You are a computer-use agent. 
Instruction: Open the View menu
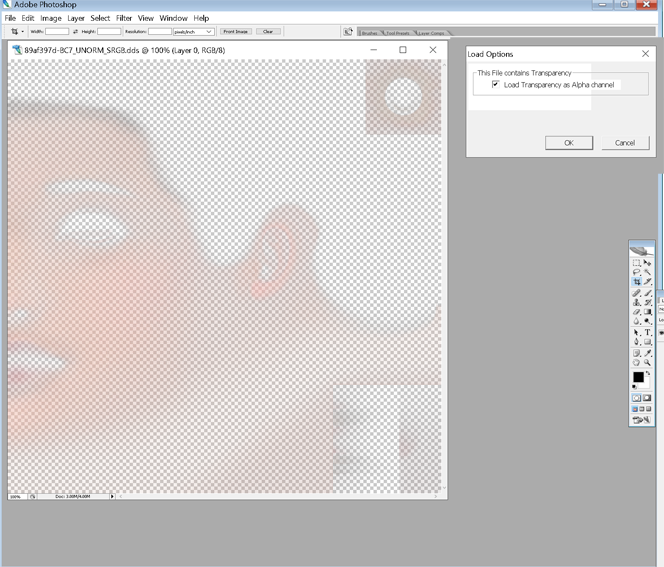click(146, 18)
